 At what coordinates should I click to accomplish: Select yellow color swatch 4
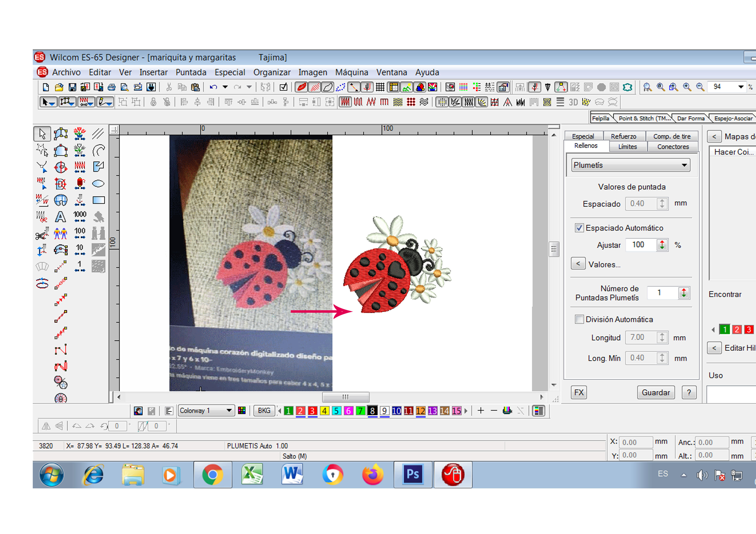[x=324, y=411]
